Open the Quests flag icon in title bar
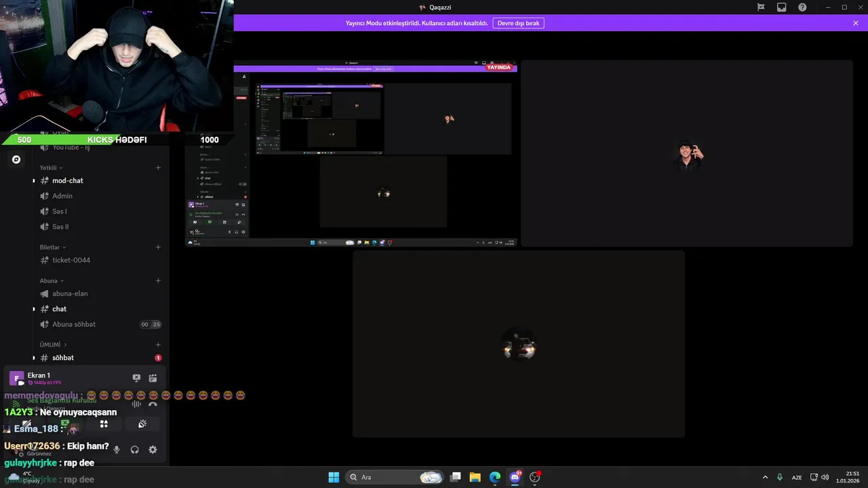The height and width of the screenshot is (488, 868). [x=761, y=7]
